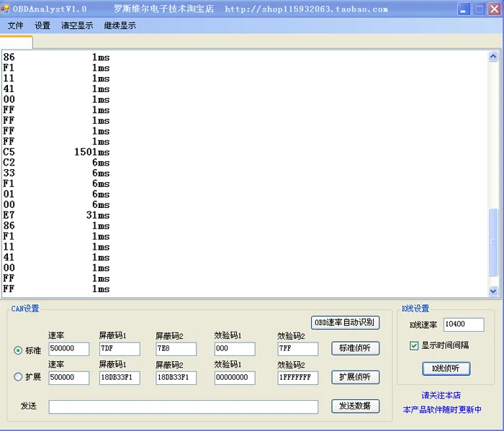Click the scroll up arrow of log
Image resolution: width=504 pixels, height=431 pixels.
tap(493, 57)
